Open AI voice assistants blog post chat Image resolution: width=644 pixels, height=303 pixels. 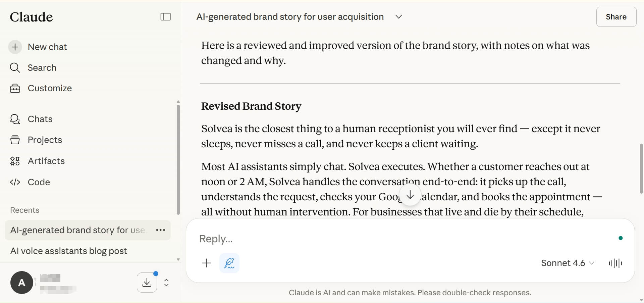(69, 251)
